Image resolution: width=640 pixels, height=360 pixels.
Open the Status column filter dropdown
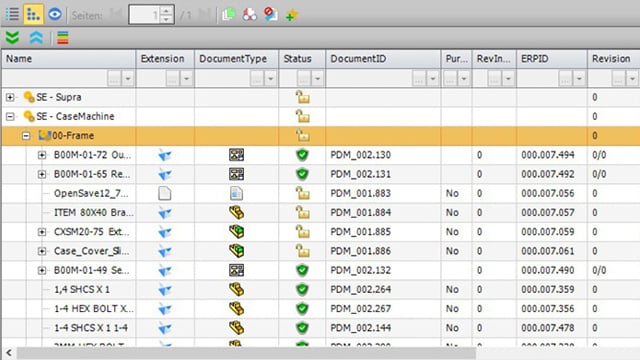click(x=318, y=78)
